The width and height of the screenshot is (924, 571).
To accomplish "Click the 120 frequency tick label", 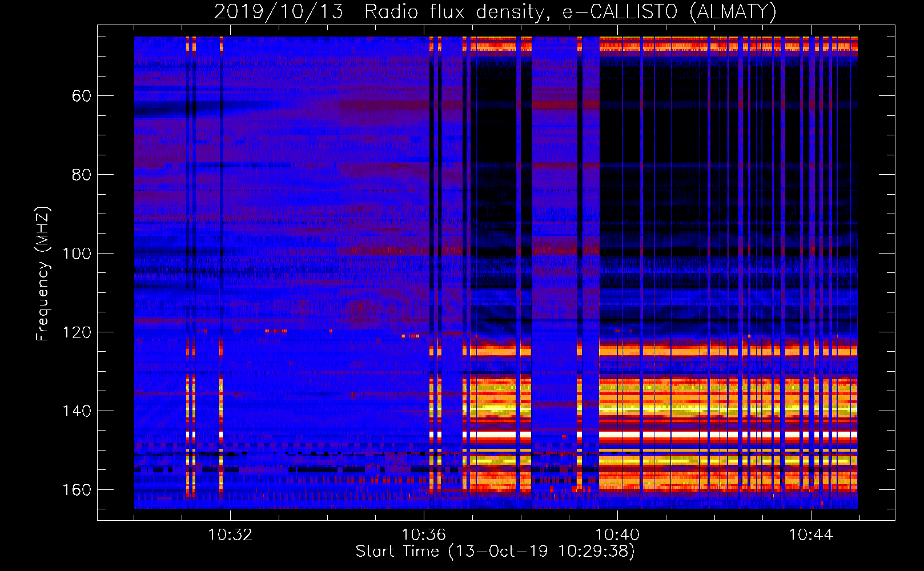I will click(77, 332).
